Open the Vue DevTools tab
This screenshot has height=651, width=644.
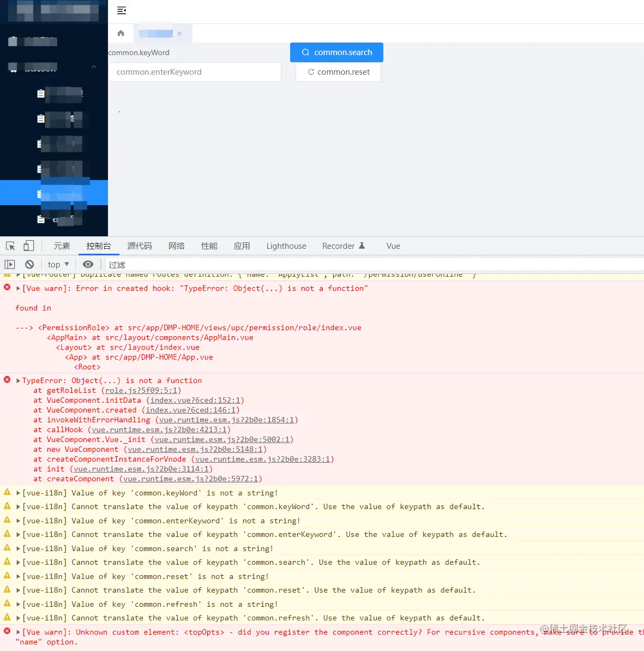393,246
